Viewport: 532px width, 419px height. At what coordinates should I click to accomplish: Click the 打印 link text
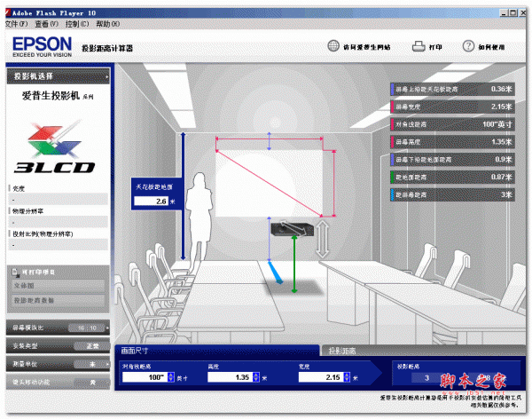click(435, 47)
